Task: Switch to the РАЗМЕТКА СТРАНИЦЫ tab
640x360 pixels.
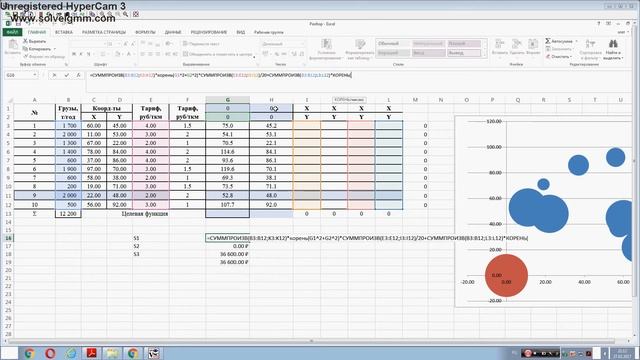Action: pos(104,32)
